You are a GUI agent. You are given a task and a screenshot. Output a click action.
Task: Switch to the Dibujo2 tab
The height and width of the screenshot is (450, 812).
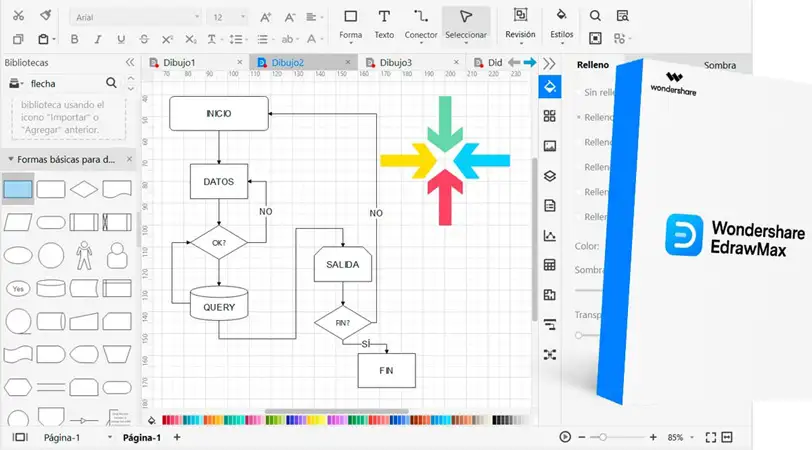pos(287,63)
